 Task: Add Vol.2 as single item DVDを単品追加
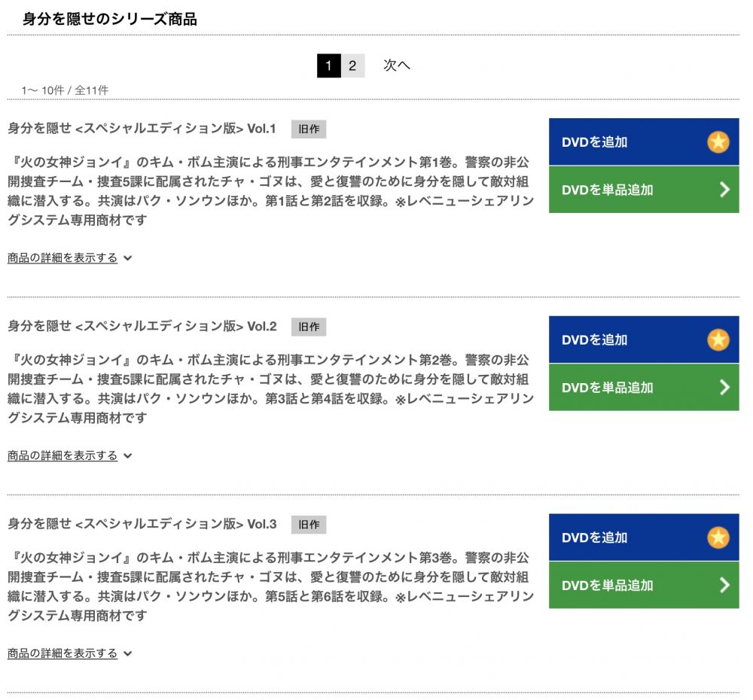tap(644, 388)
